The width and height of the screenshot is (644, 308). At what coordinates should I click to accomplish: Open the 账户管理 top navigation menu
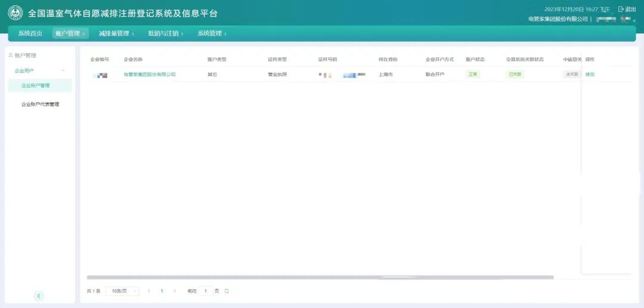(x=70, y=33)
